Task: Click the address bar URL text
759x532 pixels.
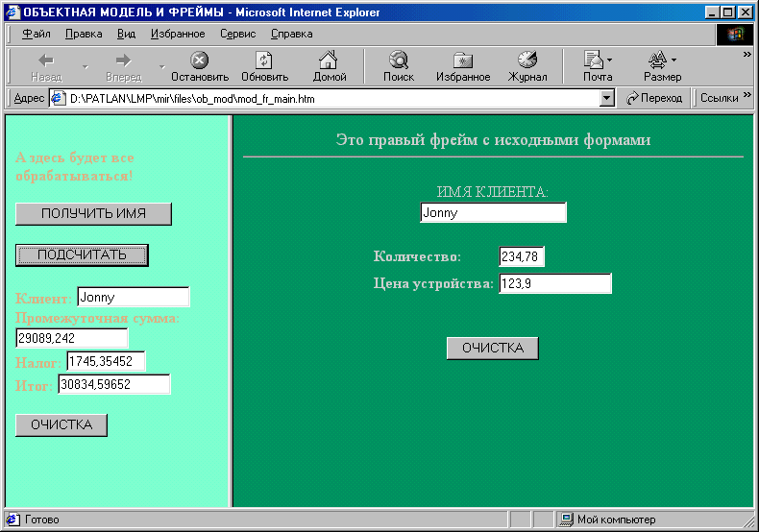Action: pos(192,99)
